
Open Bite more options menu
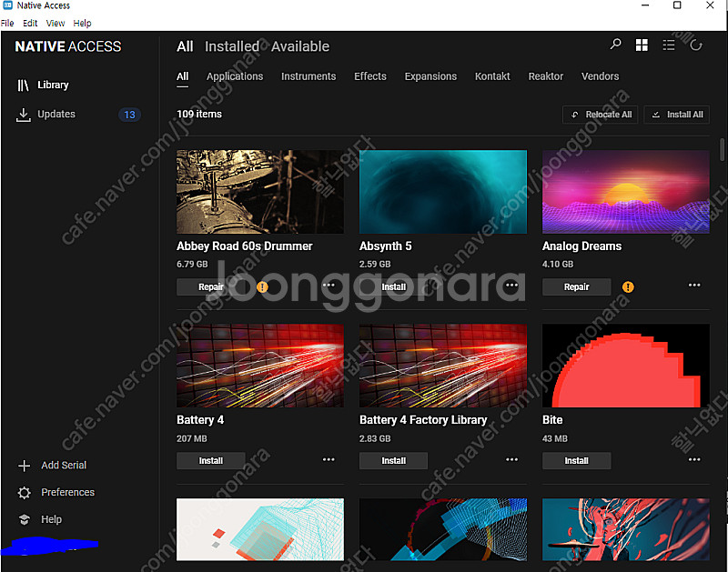(694, 460)
